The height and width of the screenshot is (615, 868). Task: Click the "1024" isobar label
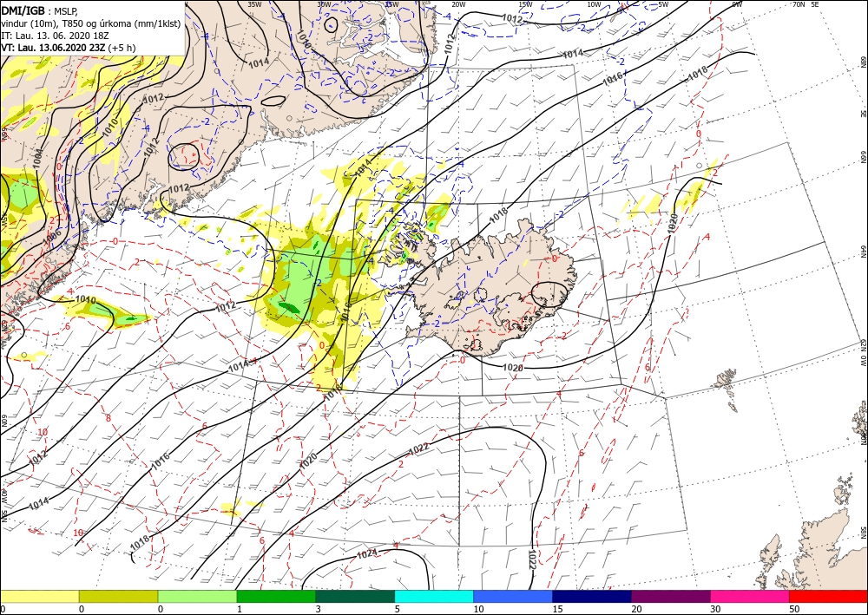[x=367, y=553]
